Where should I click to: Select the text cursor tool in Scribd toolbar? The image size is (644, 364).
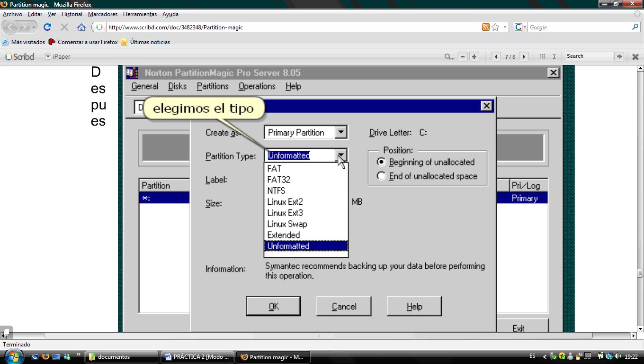[x=554, y=56]
